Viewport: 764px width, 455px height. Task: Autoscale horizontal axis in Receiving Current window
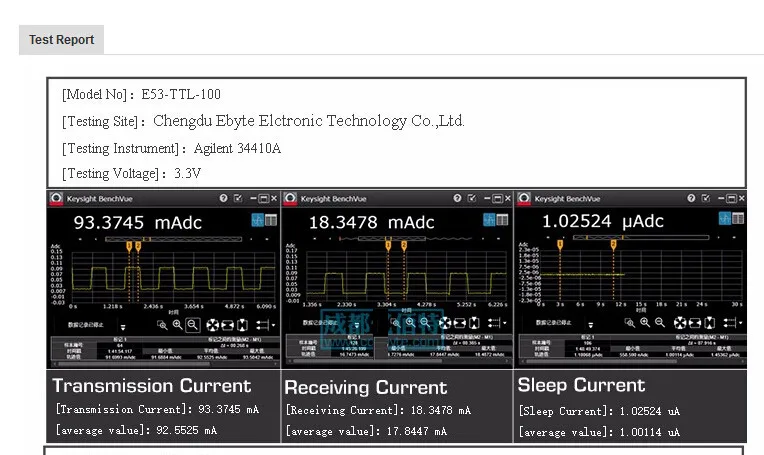click(x=460, y=322)
